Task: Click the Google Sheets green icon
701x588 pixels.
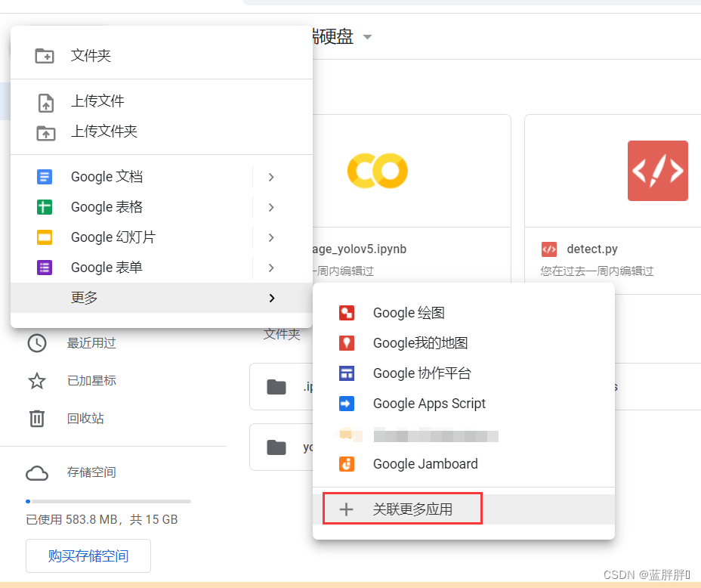Action: (45, 207)
